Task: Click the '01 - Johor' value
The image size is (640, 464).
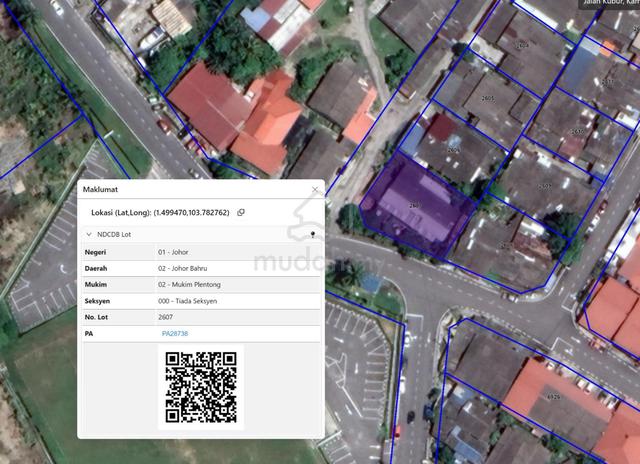Action: (x=173, y=252)
